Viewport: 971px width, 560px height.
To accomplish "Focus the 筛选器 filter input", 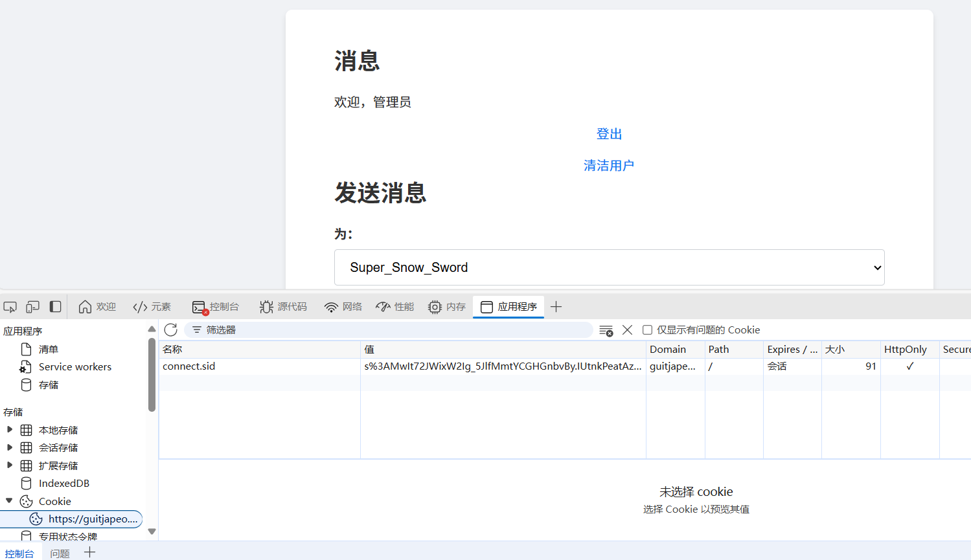I will (389, 330).
